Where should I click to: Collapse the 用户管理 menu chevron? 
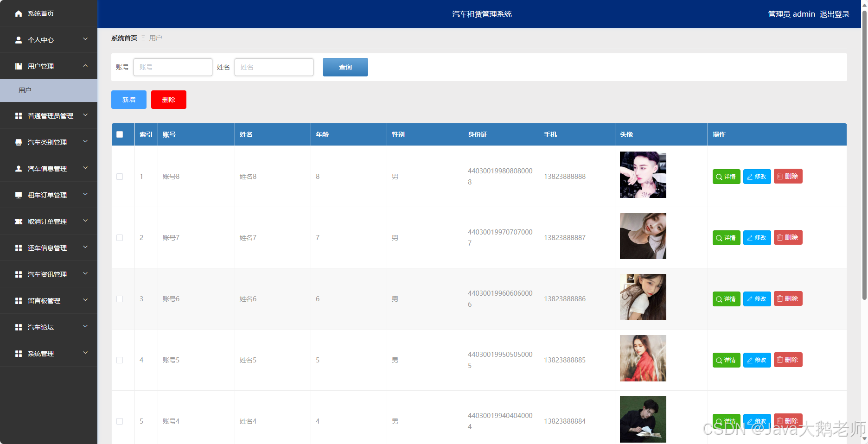click(85, 66)
